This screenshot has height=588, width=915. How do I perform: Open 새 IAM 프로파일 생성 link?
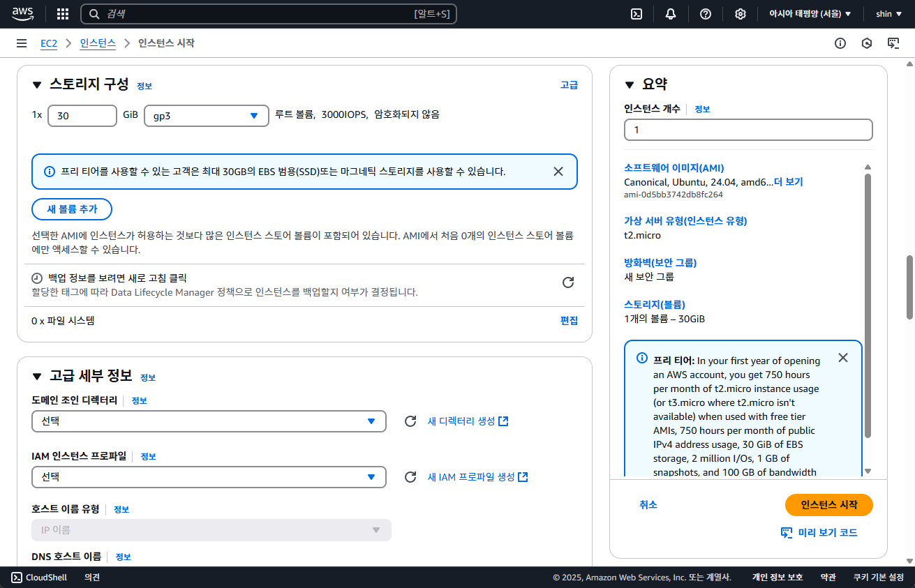477,477
